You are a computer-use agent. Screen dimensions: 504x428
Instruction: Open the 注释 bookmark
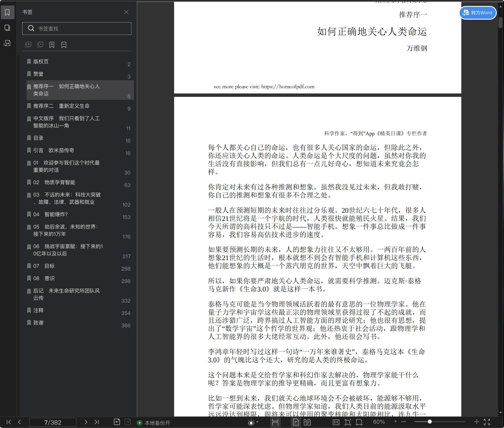[80, 311]
